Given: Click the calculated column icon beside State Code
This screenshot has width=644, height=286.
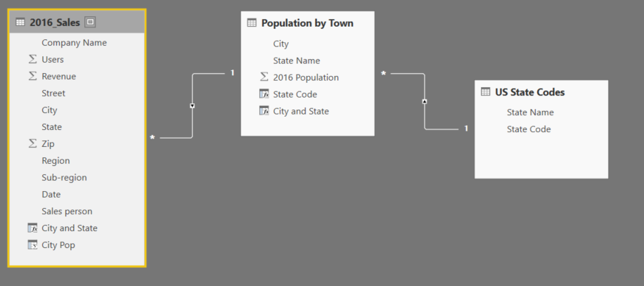Looking at the screenshot, I should pos(264,94).
